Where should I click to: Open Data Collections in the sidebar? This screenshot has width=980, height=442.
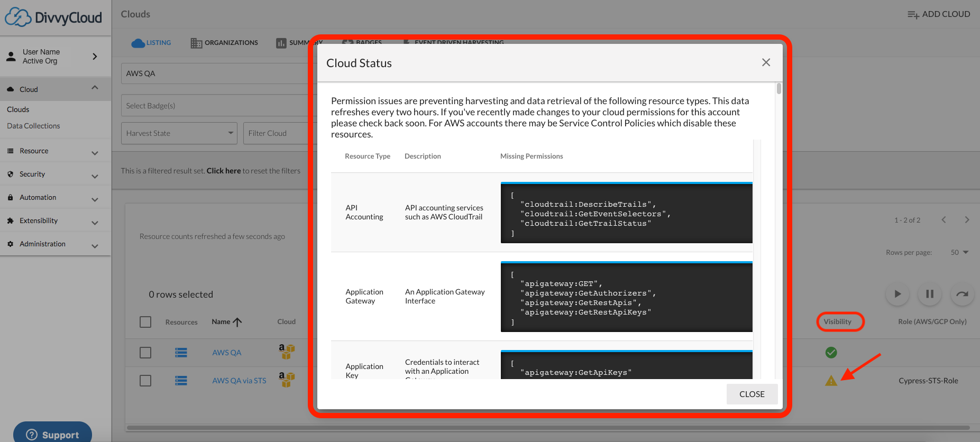pyautogui.click(x=33, y=126)
